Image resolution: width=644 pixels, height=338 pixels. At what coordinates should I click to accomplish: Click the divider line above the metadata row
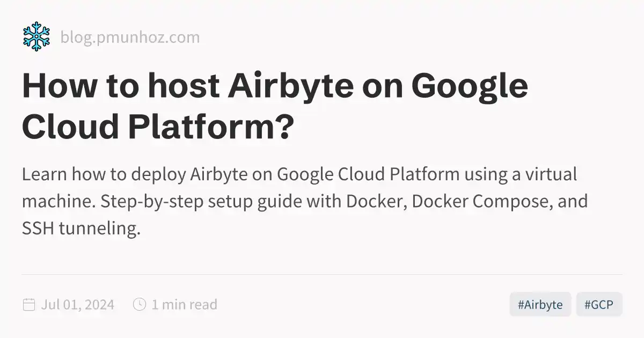click(x=322, y=275)
